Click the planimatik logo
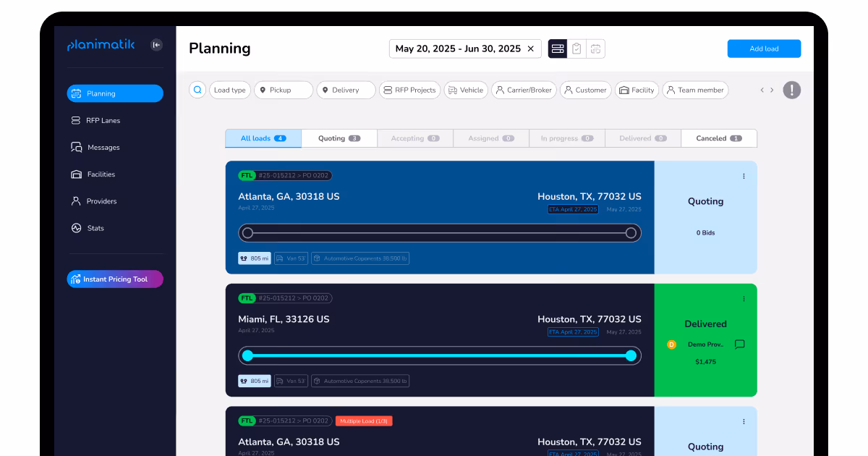 [x=101, y=45]
